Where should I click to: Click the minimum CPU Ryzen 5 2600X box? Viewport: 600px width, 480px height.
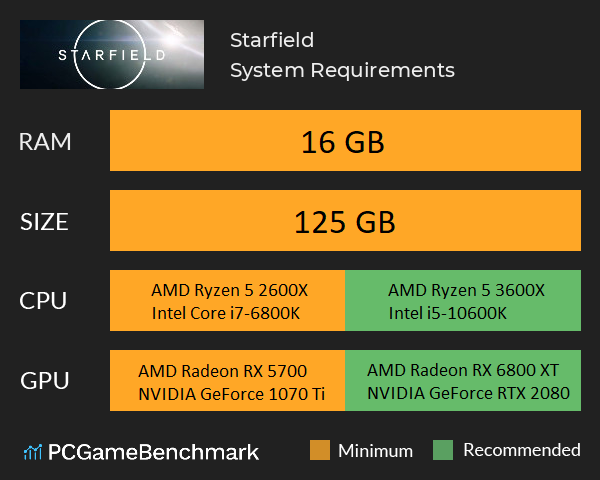[227, 302]
